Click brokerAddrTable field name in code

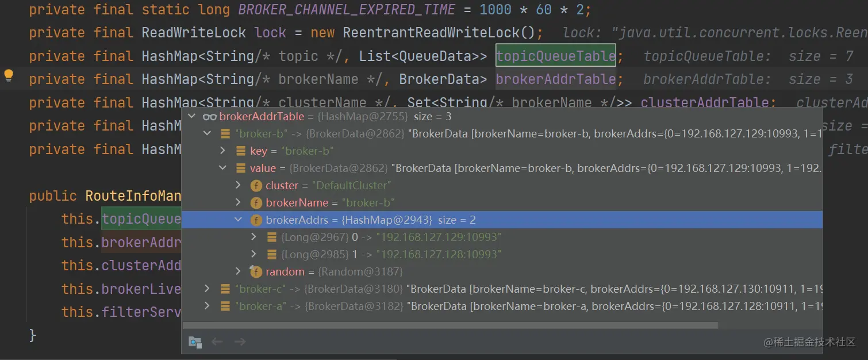(x=556, y=79)
